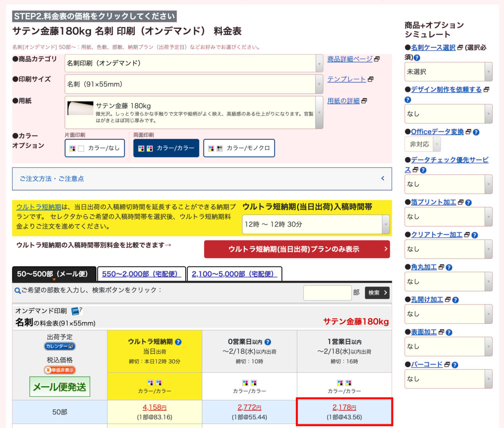Open the カレンダー icon button

pyautogui.click(x=60, y=346)
